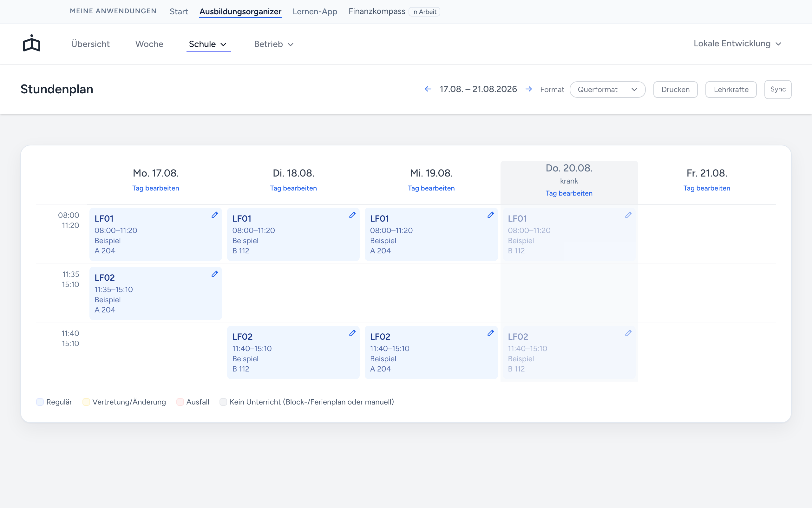
Task: Switch to the Woche tab
Action: tap(149, 44)
